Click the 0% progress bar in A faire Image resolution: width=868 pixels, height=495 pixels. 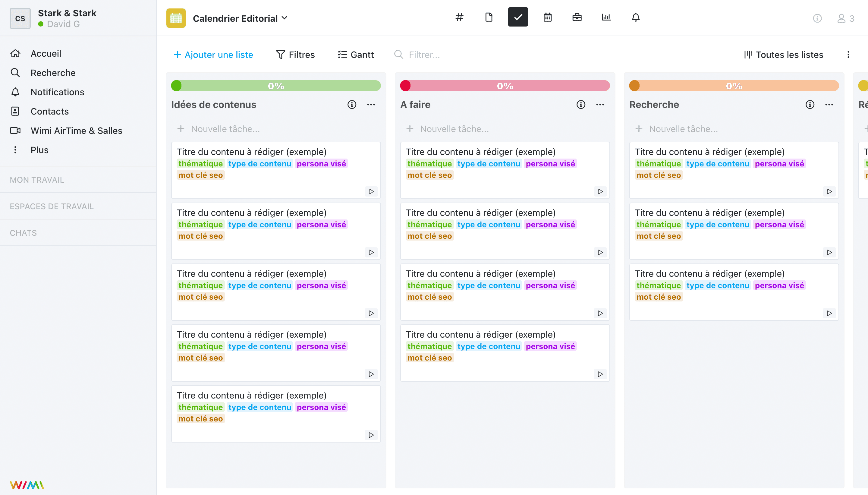coord(505,86)
